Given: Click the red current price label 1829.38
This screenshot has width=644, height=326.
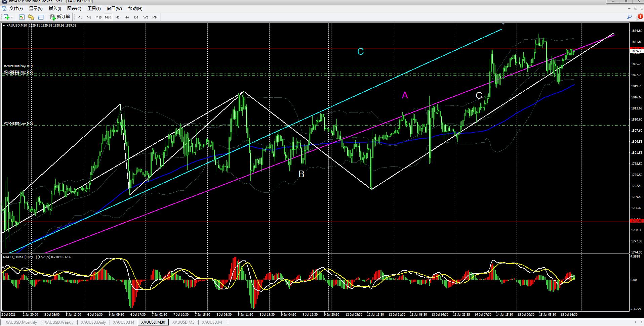Looking at the screenshot, I should 636,51.
